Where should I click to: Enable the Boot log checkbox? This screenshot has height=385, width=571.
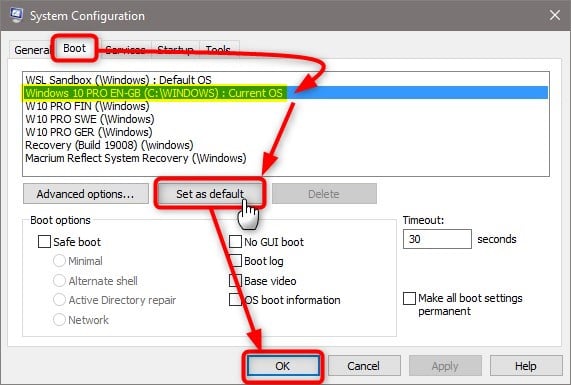pos(235,261)
